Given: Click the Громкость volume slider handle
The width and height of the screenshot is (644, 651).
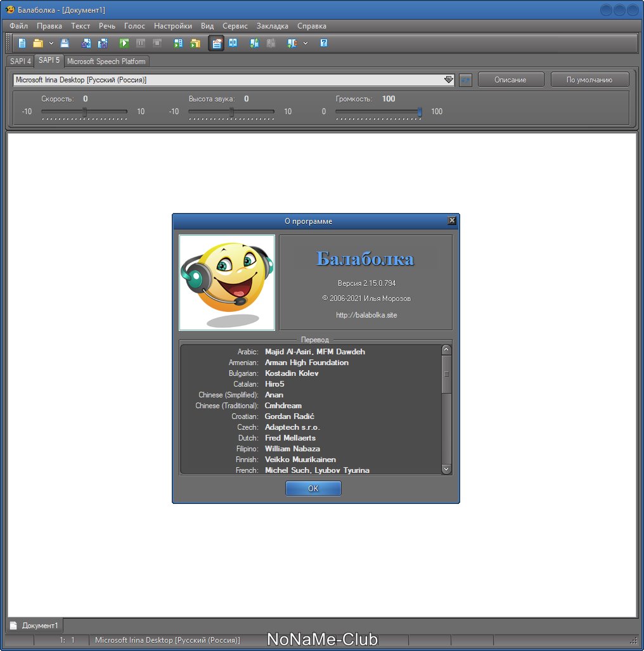Looking at the screenshot, I should click(420, 112).
